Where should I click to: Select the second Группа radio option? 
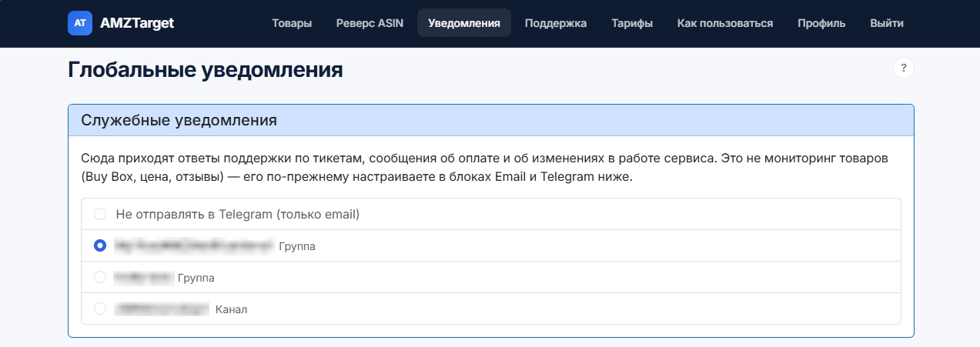tap(100, 277)
